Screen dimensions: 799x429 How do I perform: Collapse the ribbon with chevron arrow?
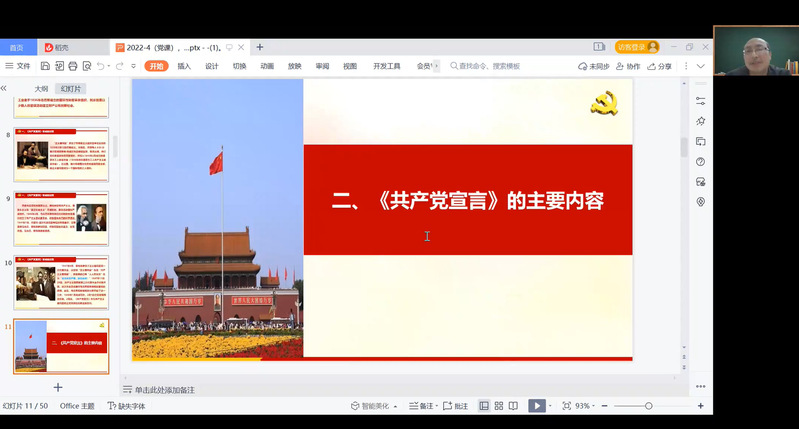pyautogui.click(x=700, y=66)
